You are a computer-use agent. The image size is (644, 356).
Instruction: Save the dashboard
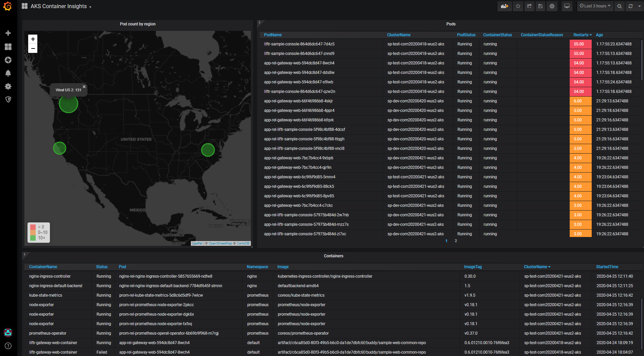click(540, 6)
